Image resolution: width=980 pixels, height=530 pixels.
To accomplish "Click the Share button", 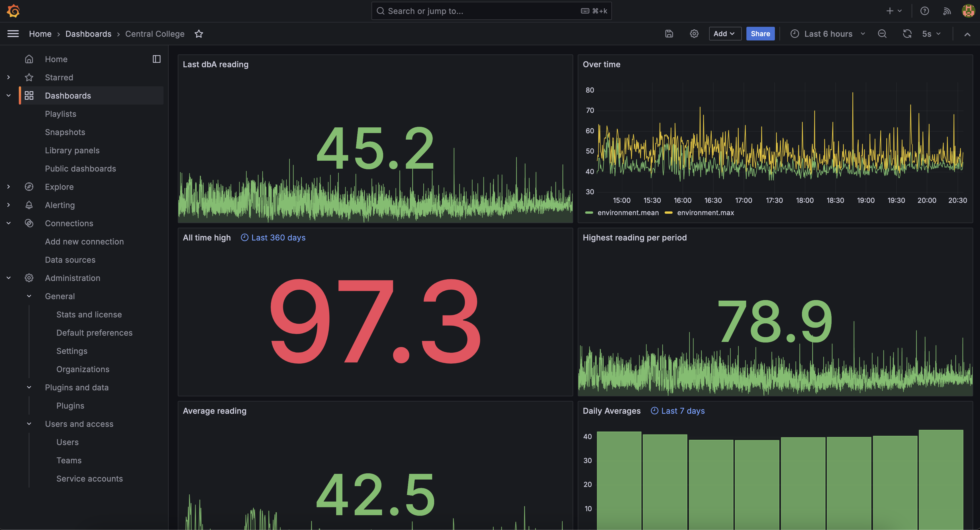I will tap(760, 34).
